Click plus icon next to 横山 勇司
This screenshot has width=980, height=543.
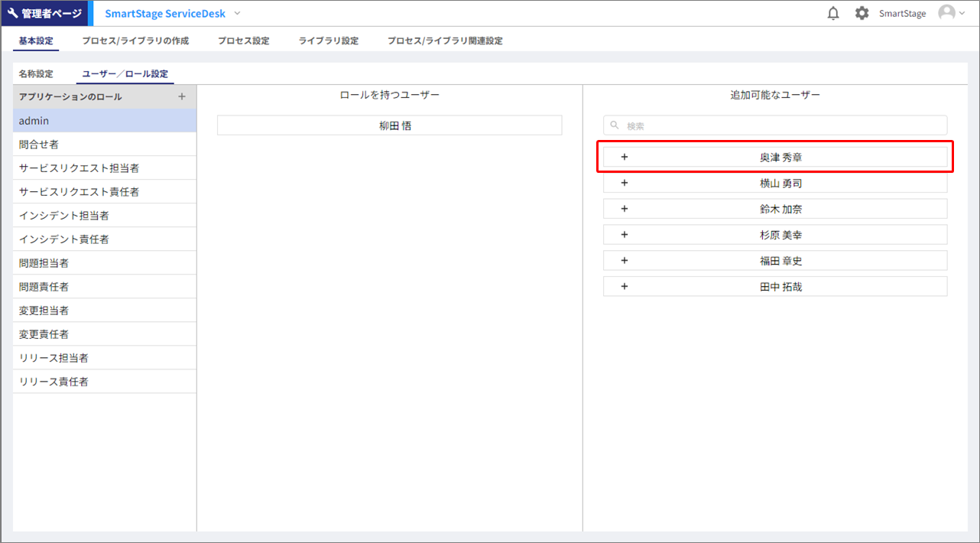(x=624, y=184)
